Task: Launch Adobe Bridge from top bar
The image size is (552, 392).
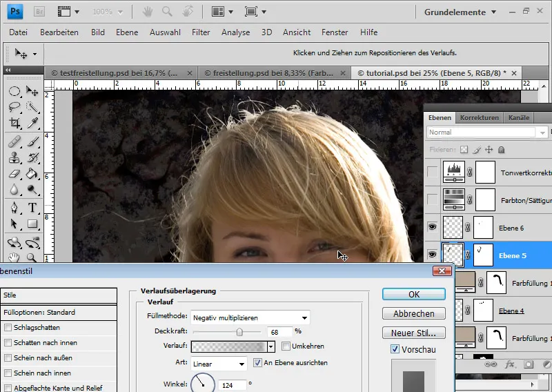Action: [x=39, y=12]
